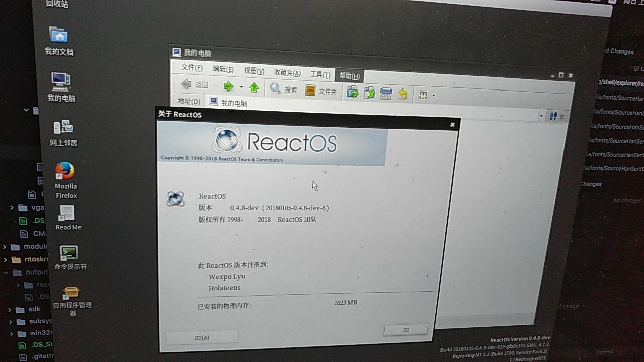The height and width of the screenshot is (362, 644).
Task: Open the Views dropdown arrow
Action: (434, 96)
